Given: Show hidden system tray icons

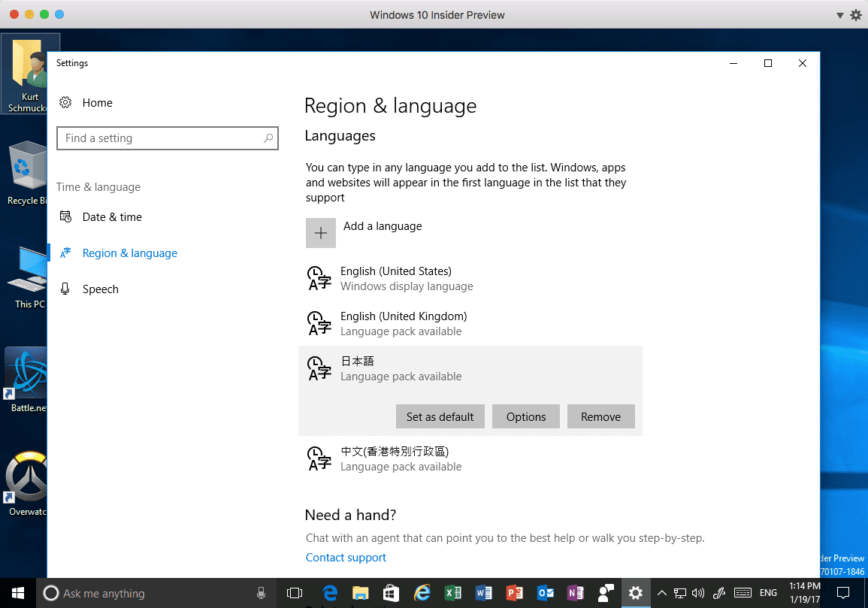Looking at the screenshot, I should (661, 593).
